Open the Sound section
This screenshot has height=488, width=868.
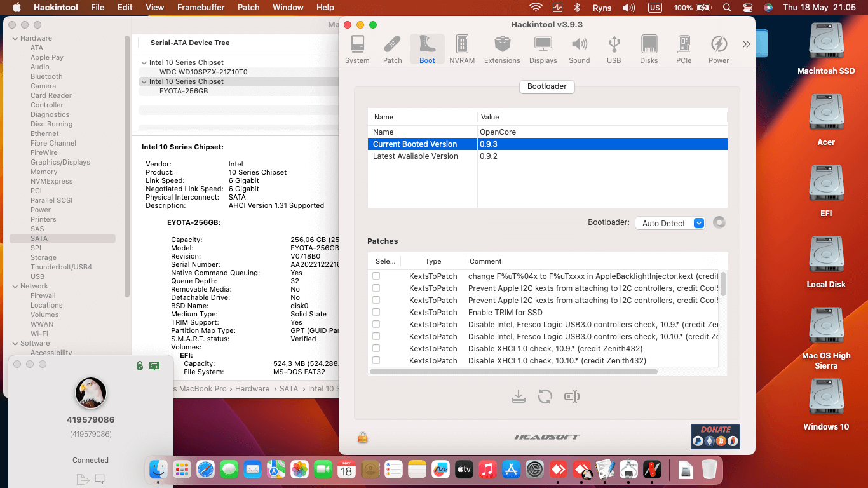point(579,50)
